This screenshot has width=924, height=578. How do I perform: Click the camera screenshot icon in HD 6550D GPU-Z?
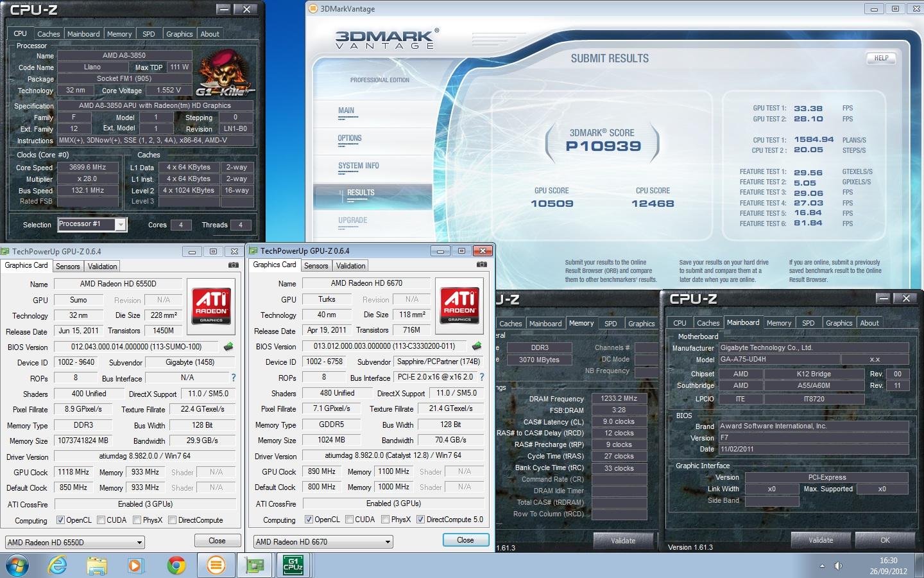point(234,265)
